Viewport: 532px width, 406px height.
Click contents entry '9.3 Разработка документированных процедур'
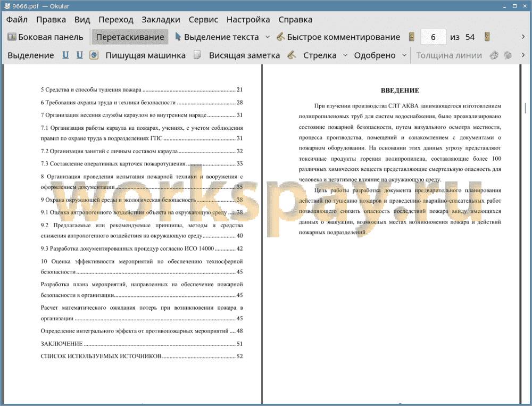coord(142,248)
